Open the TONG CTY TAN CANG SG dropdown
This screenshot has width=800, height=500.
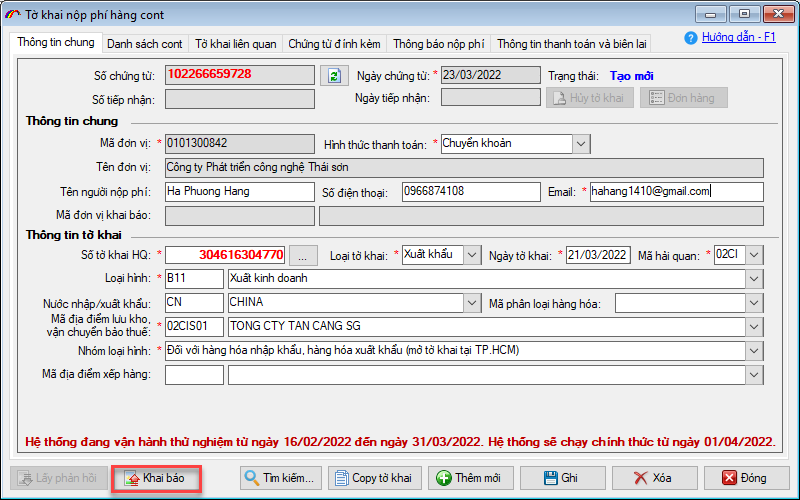[x=754, y=327]
